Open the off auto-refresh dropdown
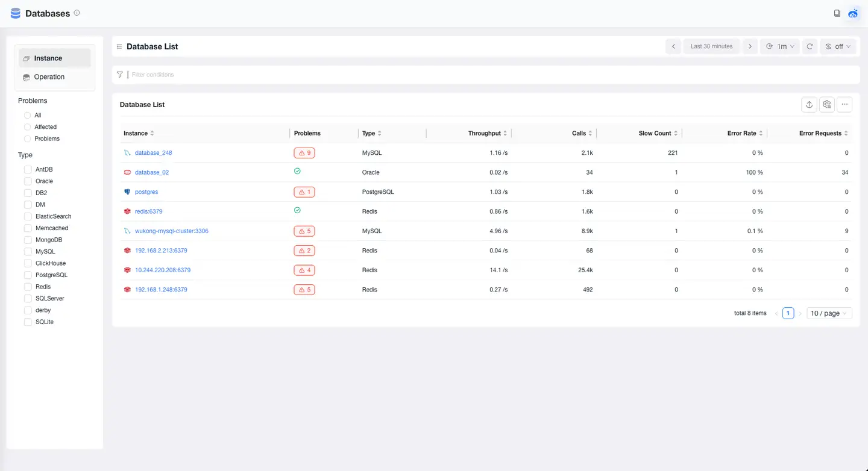The width and height of the screenshot is (868, 471). (838, 46)
